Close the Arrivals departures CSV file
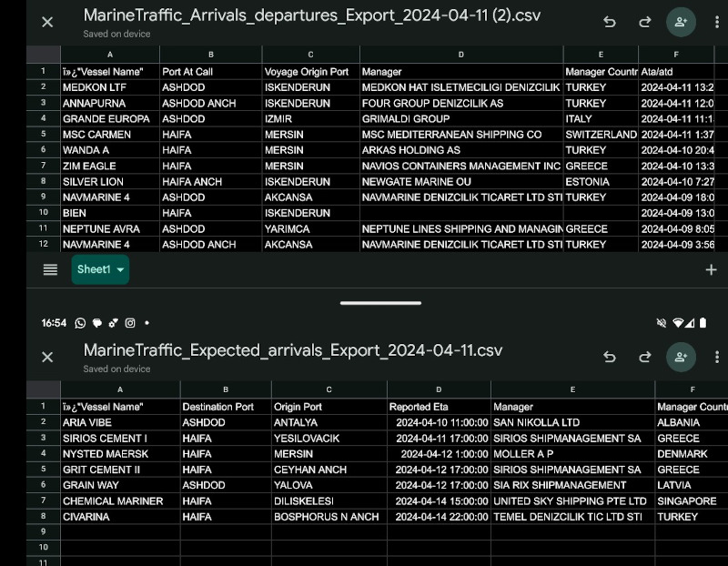The width and height of the screenshot is (728, 566). tap(47, 22)
